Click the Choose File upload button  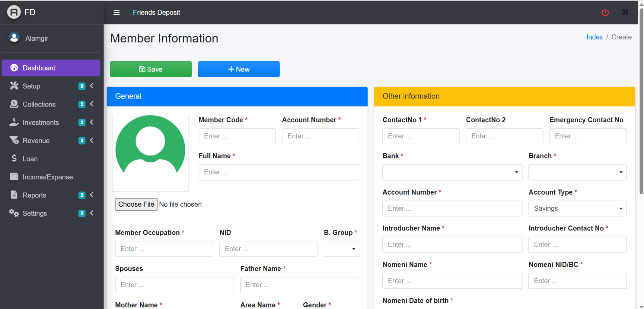pyautogui.click(x=136, y=204)
